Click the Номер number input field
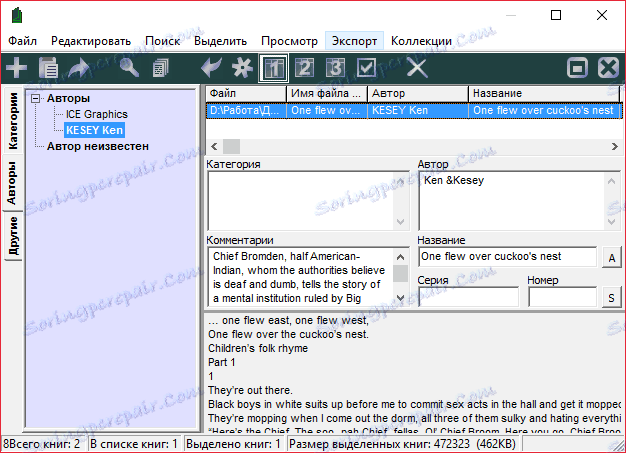Image resolution: width=626 pixels, height=453 pixels. tap(563, 297)
